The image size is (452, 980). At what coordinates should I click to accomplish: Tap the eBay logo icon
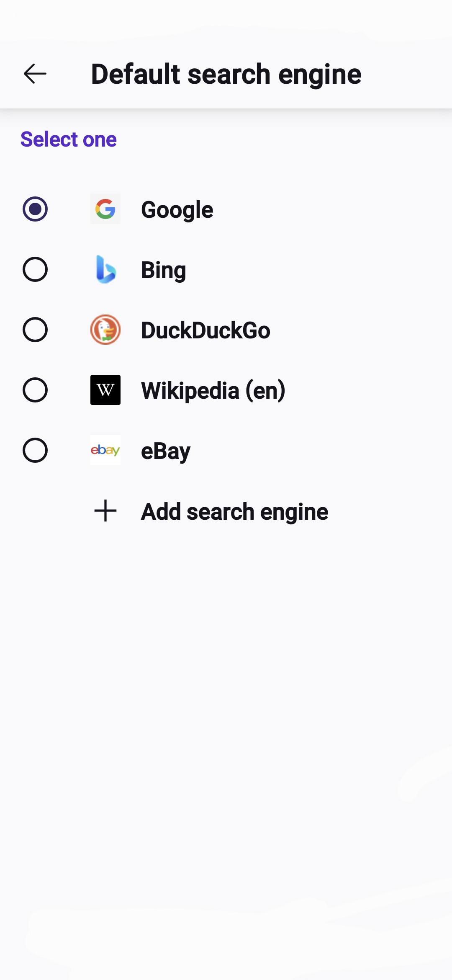(x=105, y=450)
